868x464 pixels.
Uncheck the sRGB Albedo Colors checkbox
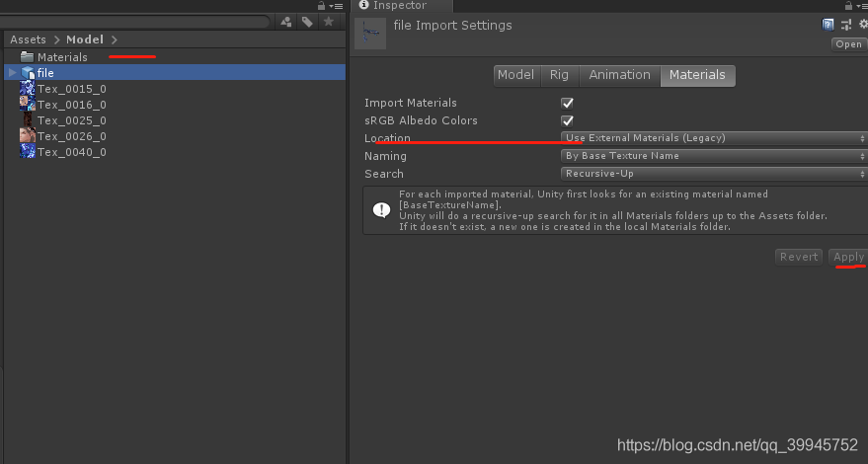568,120
